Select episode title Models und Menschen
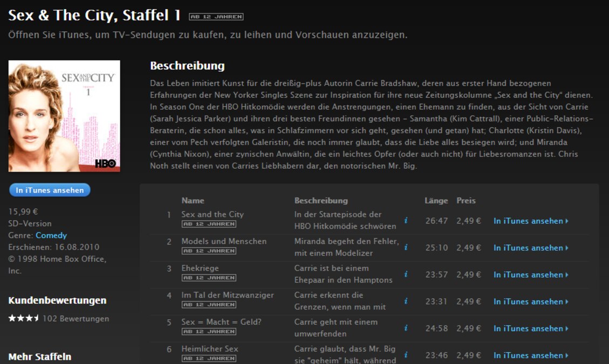609x364 pixels. pos(224,241)
